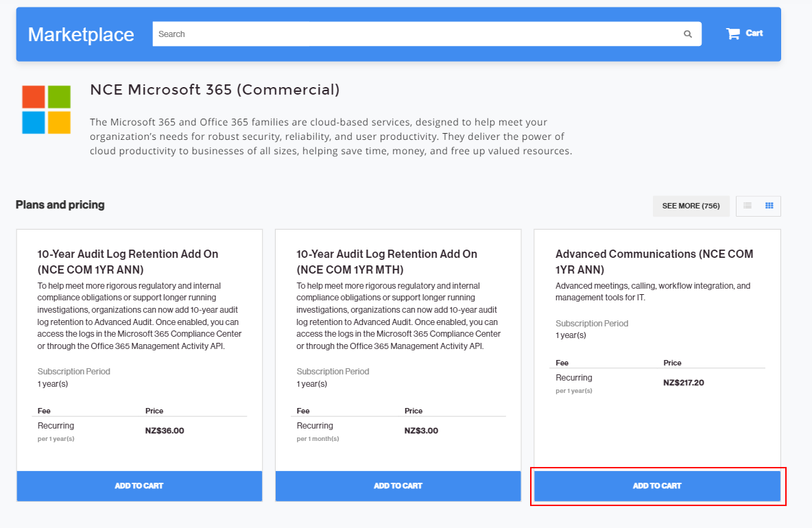Switch to list view layout icon
This screenshot has height=528, width=812.
click(748, 206)
